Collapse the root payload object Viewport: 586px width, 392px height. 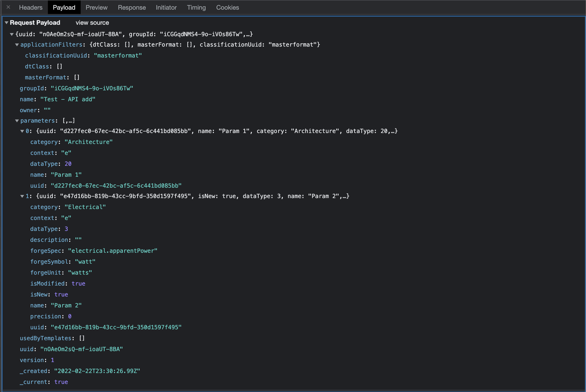click(12, 34)
